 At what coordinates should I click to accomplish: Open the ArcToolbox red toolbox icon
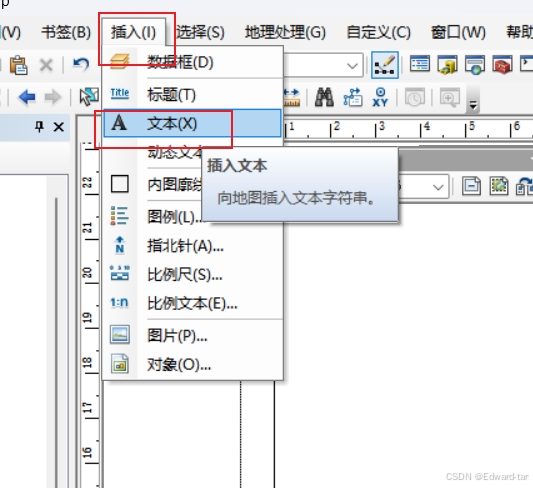pyautogui.click(x=502, y=64)
